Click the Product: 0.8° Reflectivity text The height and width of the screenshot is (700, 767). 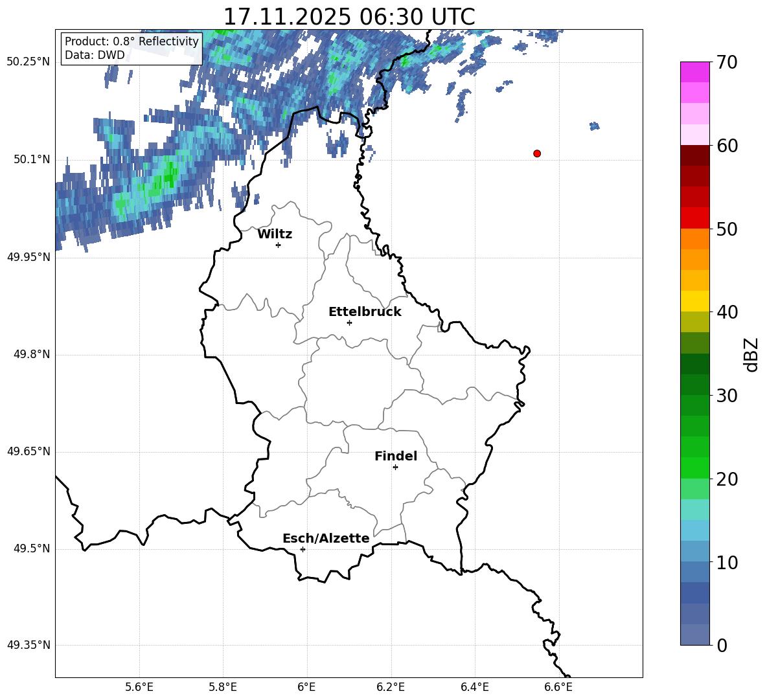[x=132, y=41]
